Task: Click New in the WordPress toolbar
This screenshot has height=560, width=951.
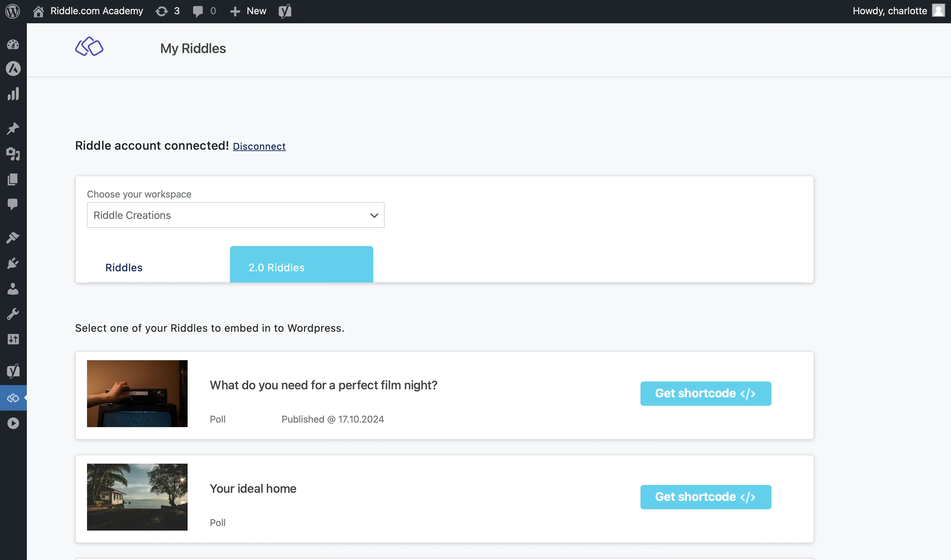Action: tap(256, 11)
